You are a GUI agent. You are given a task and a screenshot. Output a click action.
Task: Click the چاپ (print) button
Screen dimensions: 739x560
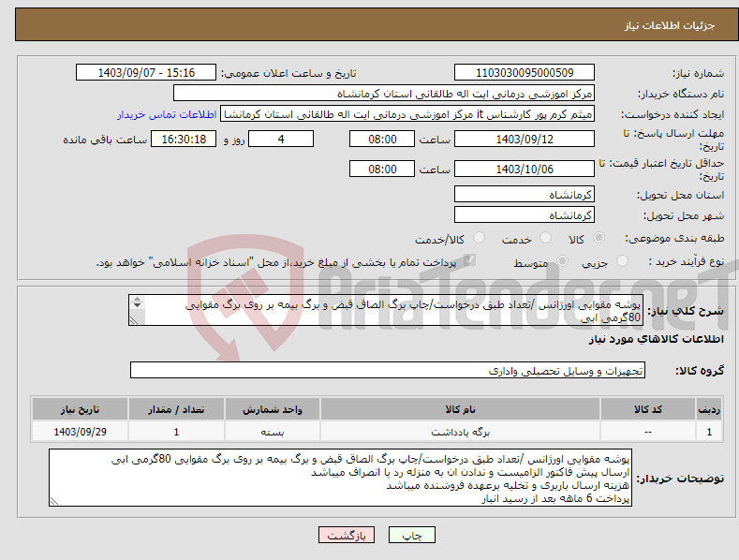411,535
